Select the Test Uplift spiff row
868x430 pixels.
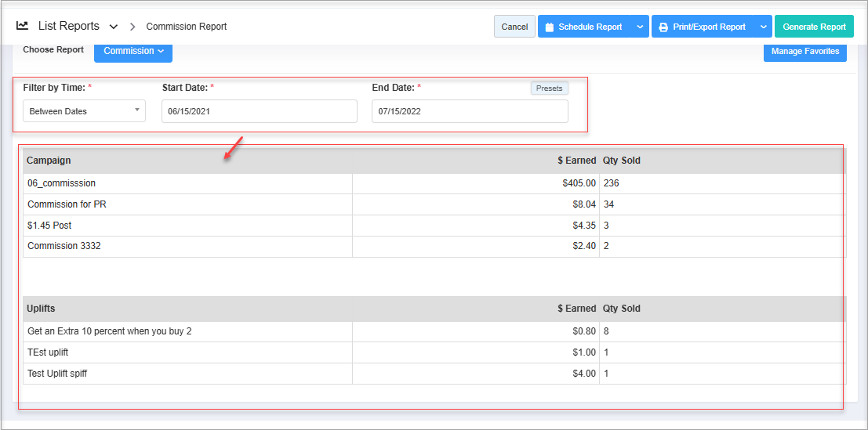click(x=57, y=374)
